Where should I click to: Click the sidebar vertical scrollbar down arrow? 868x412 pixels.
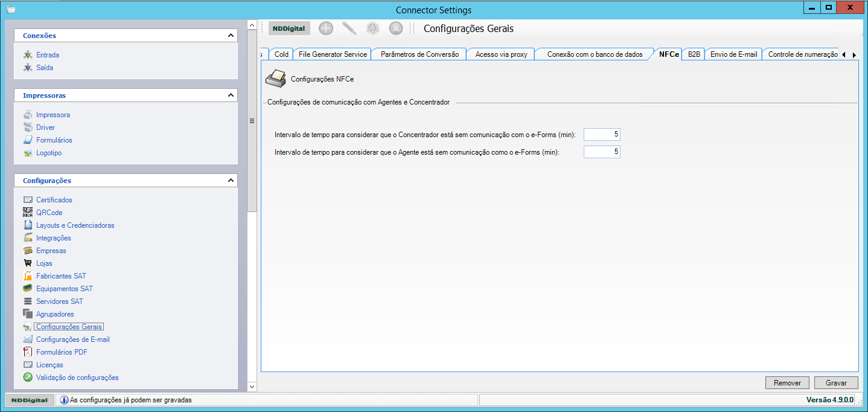(x=252, y=386)
